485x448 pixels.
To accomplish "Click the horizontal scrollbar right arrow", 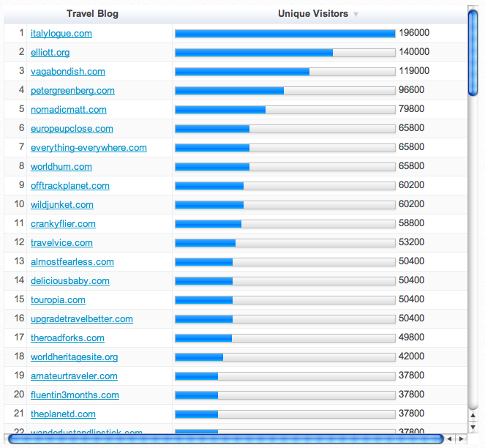I will (x=461, y=438).
